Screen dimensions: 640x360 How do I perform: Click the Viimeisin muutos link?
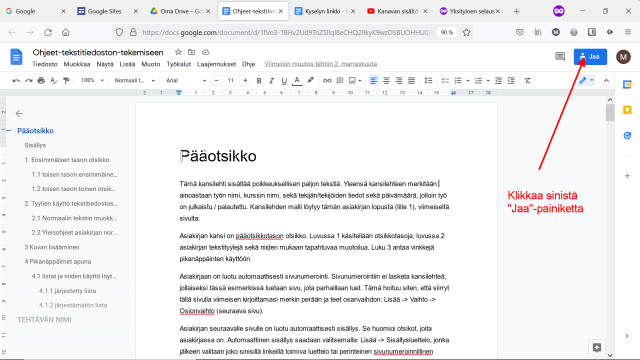pyautogui.click(x=321, y=64)
